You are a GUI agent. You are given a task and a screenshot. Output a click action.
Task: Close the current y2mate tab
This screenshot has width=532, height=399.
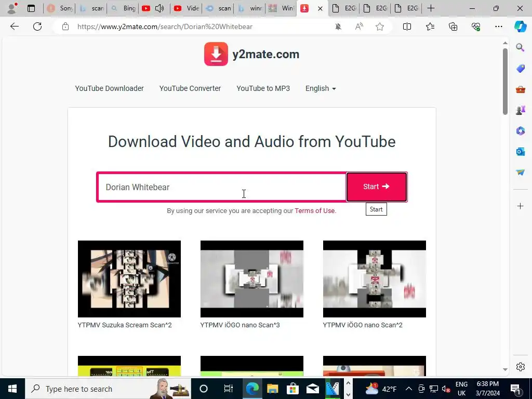coord(320,8)
